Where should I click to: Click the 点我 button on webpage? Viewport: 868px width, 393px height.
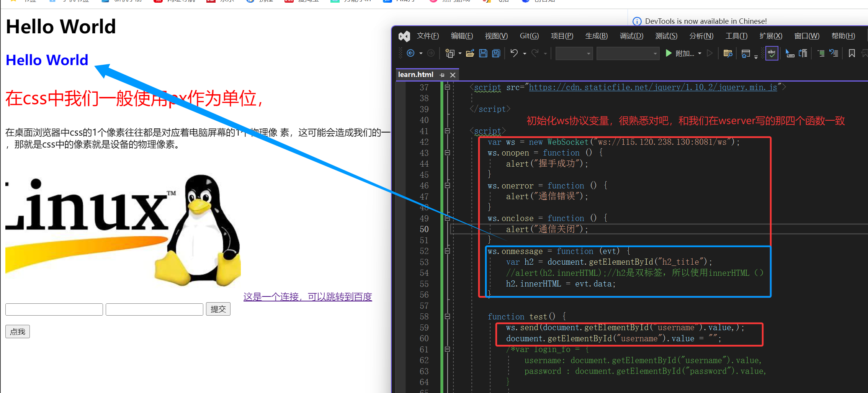coord(18,332)
